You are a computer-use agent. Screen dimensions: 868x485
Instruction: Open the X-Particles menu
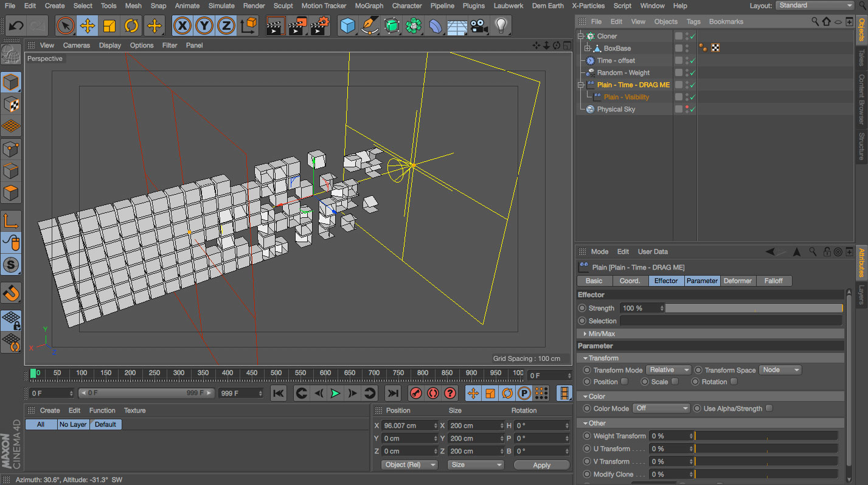click(x=588, y=5)
